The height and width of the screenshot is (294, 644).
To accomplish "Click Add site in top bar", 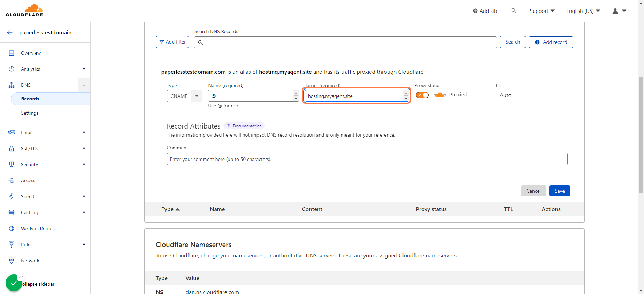I will point(485,11).
